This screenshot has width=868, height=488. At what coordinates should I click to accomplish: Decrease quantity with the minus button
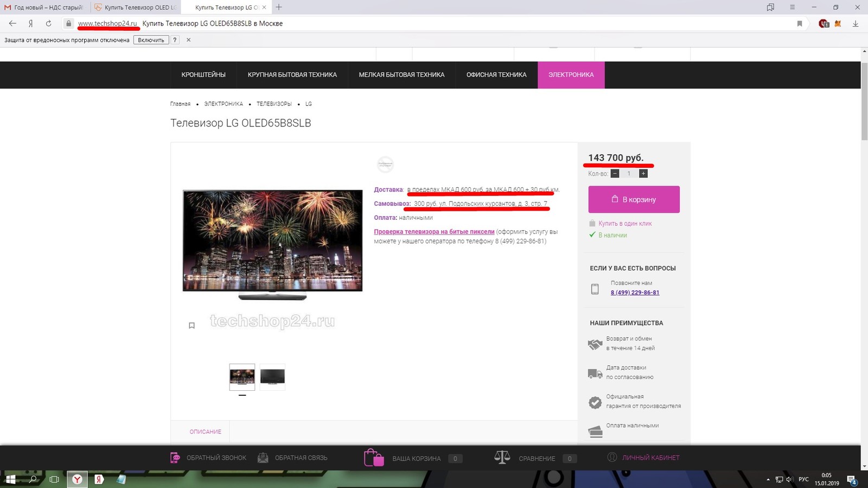[x=615, y=174]
